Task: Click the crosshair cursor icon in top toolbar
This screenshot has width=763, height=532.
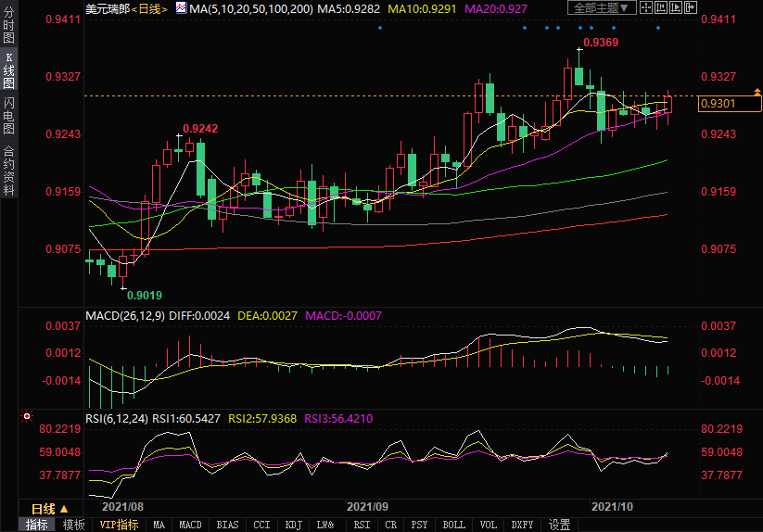Action: 647,8
